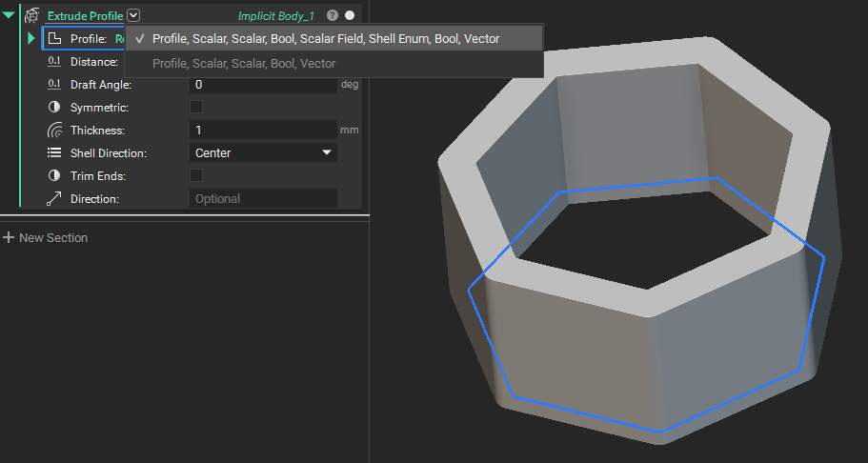
Task: Select the Thickness label
Action: coord(97,131)
